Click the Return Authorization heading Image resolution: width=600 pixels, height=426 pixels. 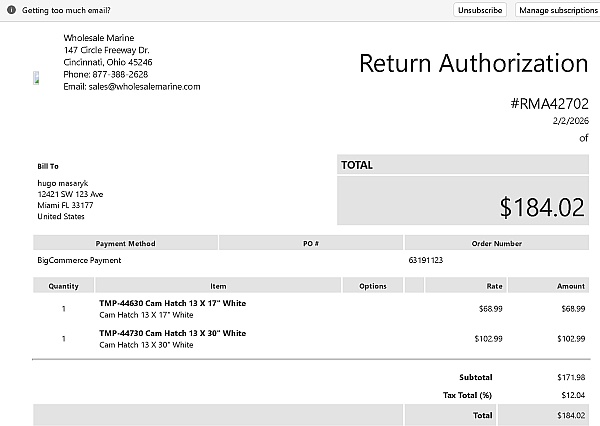(x=473, y=64)
